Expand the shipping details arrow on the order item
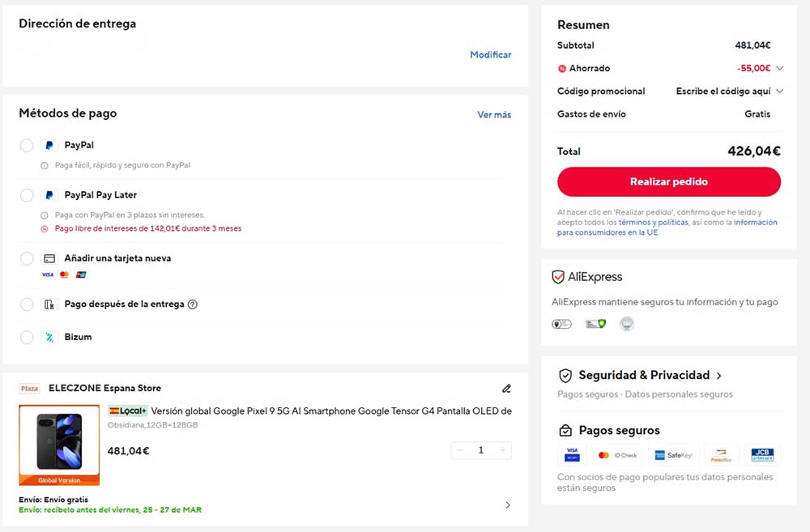The height and width of the screenshot is (532, 810). coord(508,504)
